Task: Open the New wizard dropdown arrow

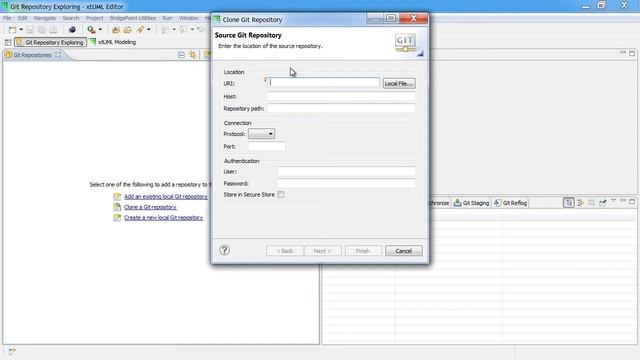Action: coord(21,29)
